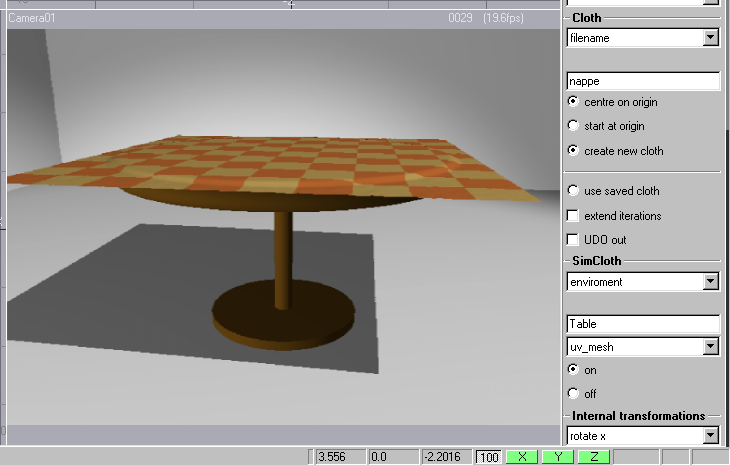The image size is (730, 465).
Task: Choose 'use saved cloth' option
Action: (573, 191)
